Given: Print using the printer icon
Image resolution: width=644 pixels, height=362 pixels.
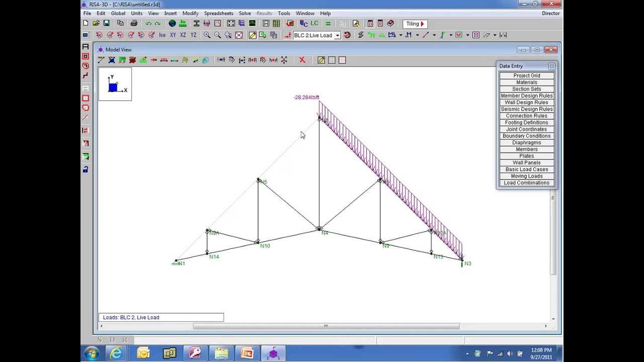Looking at the screenshot, I should tap(134, 23).
